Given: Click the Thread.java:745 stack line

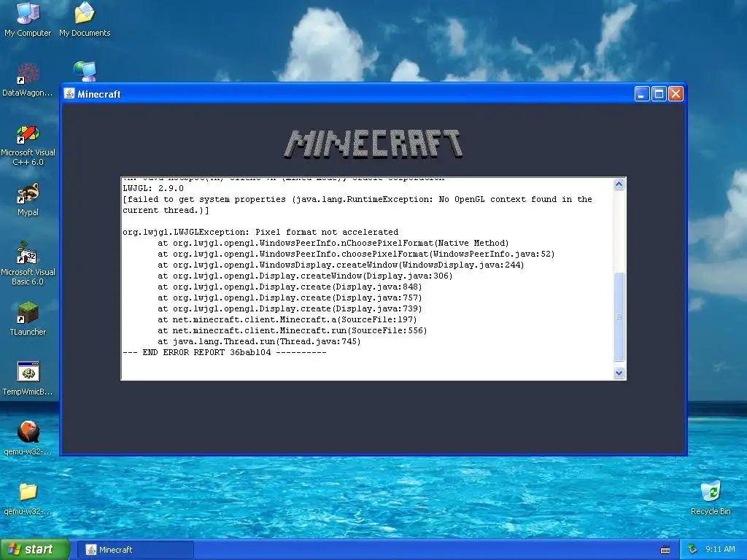Looking at the screenshot, I should click(259, 341).
